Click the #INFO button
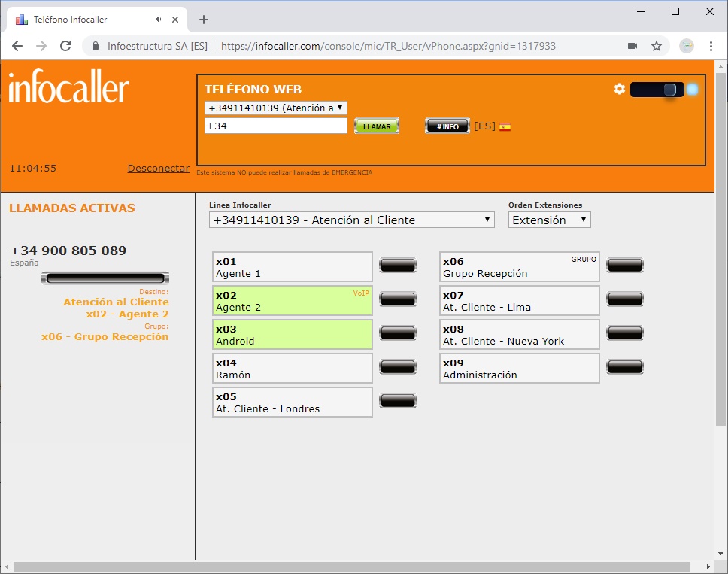Viewport: 728px width, 574px height. tap(447, 126)
